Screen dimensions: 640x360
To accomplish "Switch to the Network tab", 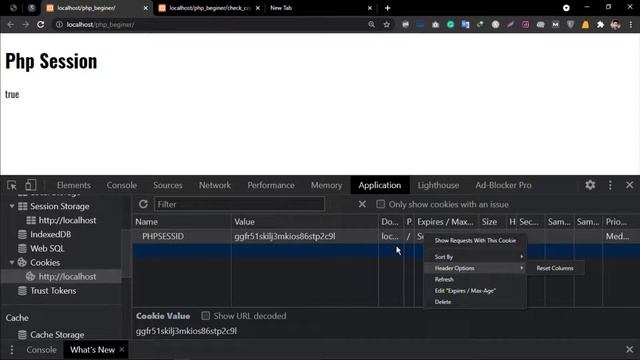I will coord(215,185).
